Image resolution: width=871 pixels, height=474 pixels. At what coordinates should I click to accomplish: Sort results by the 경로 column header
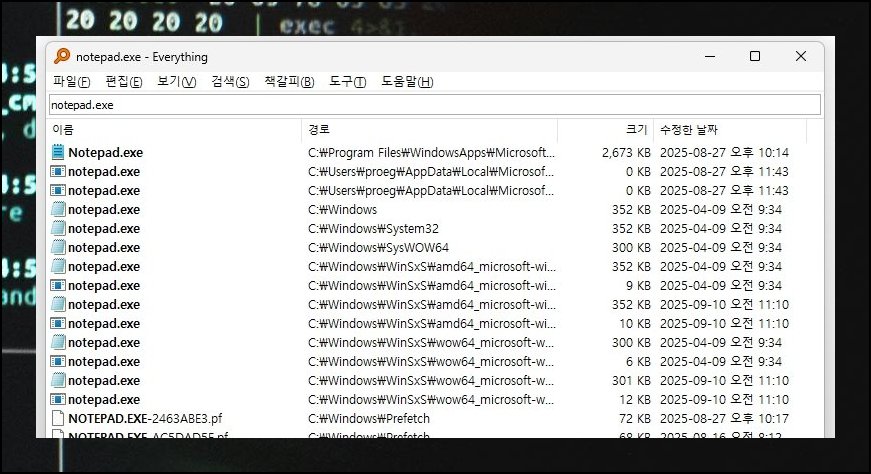429,129
